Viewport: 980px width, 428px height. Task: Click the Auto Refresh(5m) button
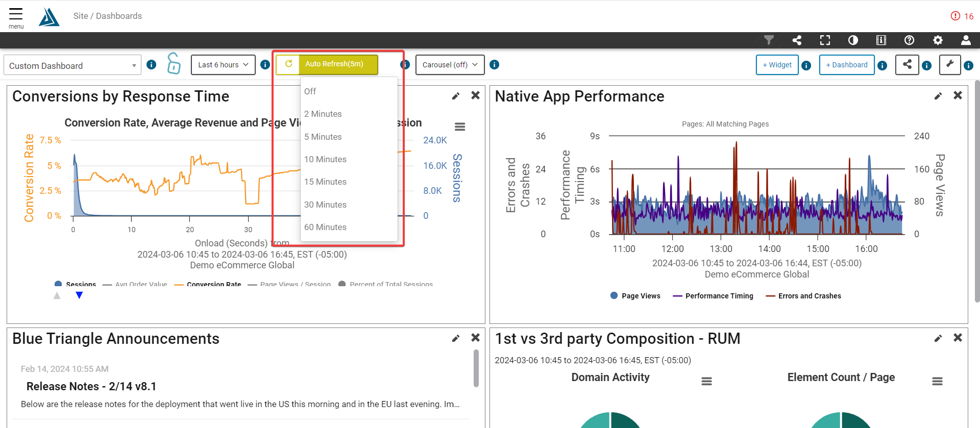click(338, 64)
